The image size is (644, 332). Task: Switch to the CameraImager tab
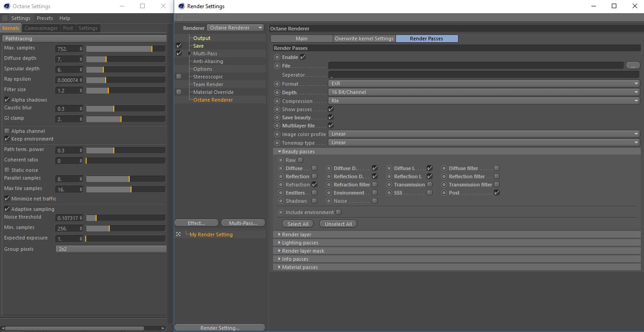(41, 28)
